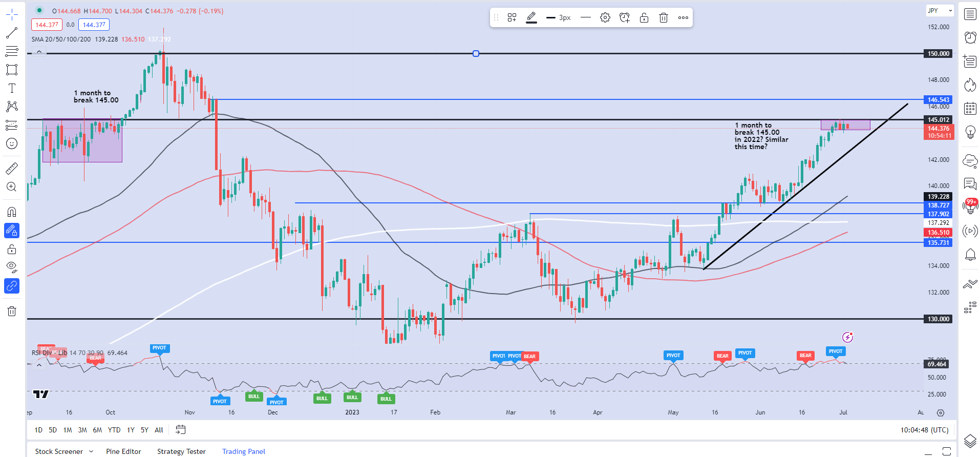Delete the selected line with toolbar trash

click(664, 17)
